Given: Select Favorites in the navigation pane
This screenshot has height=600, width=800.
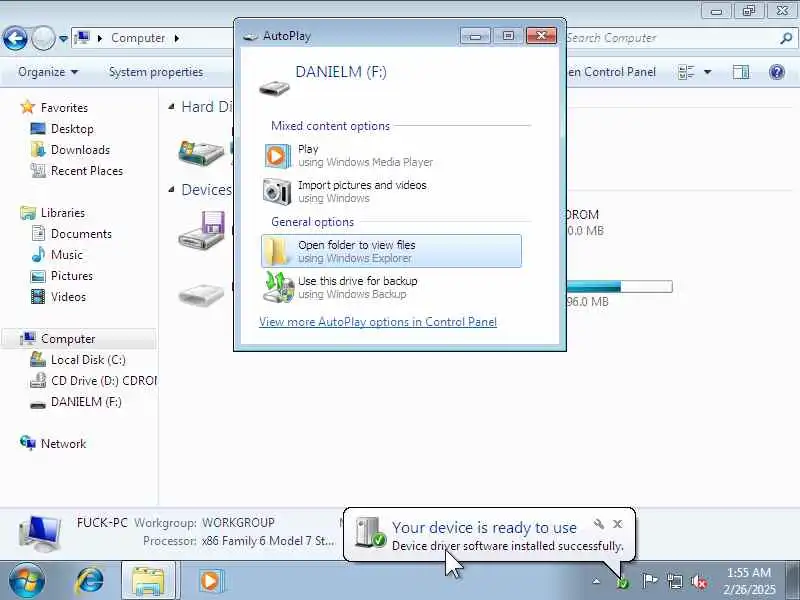Looking at the screenshot, I should coord(64,108).
